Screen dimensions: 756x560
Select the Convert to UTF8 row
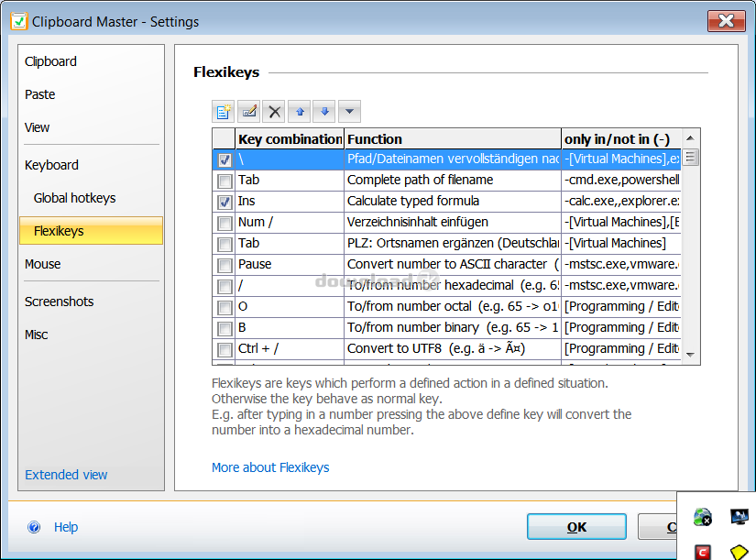point(446,349)
